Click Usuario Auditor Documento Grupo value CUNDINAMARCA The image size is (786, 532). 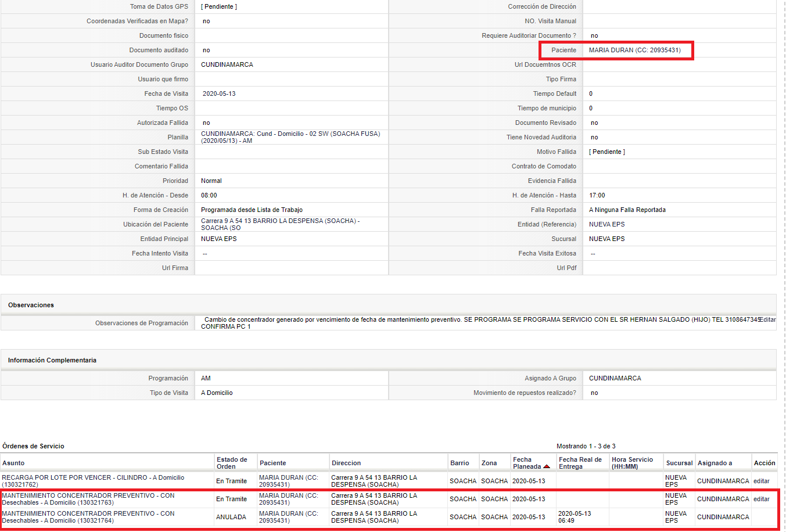[227, 64]
